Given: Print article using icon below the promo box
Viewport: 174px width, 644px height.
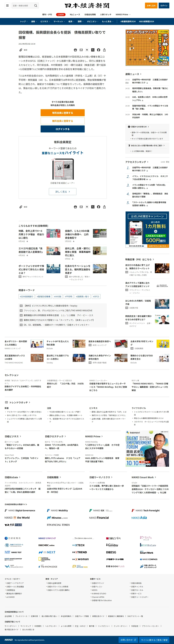Looking at the screenshot, I should (x=76, y=207).
